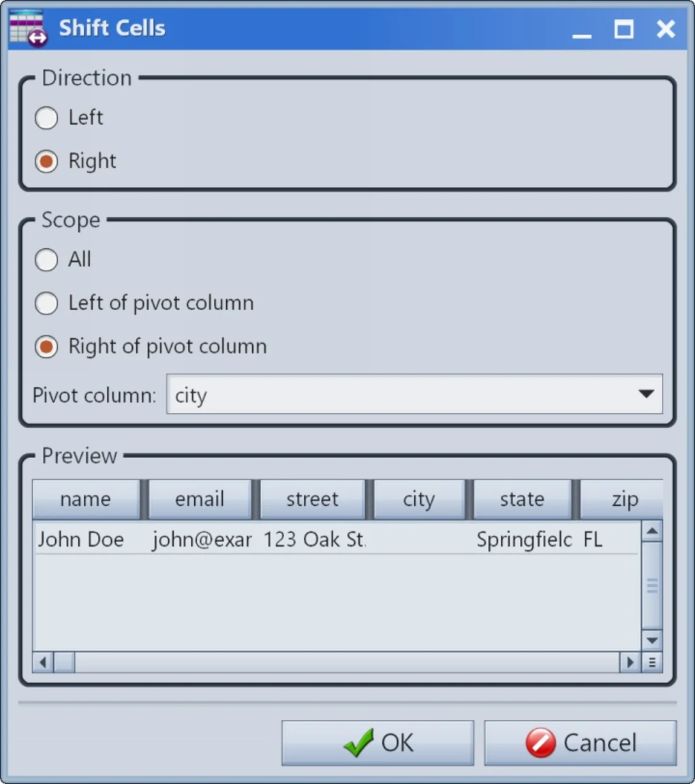The width and height of the screenshot is (695, 784).
Task: Select the Left direction radio button
Action: pyautogui.click(x=46, y=118)
